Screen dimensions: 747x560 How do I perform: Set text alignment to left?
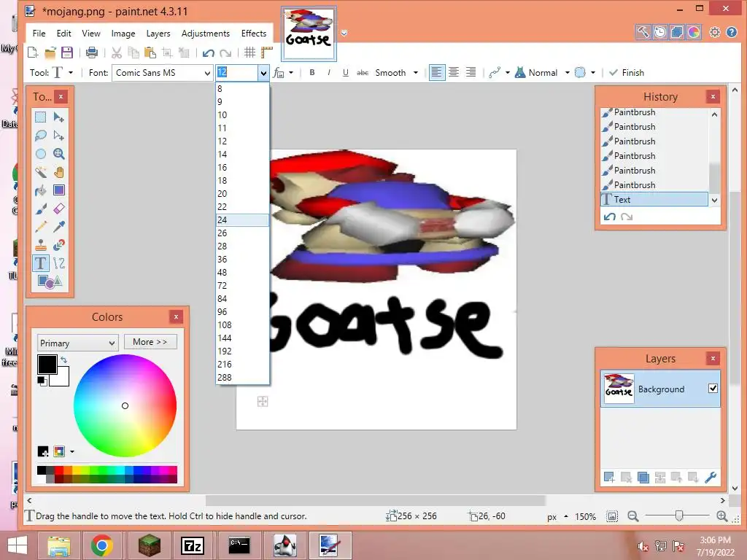(x=437, y=72)
